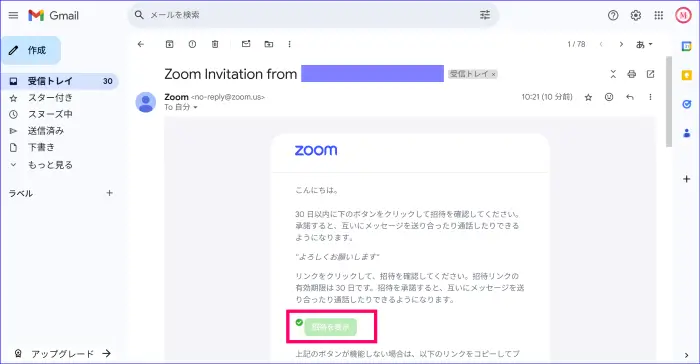Click アップグレード link

coord(62,354)
